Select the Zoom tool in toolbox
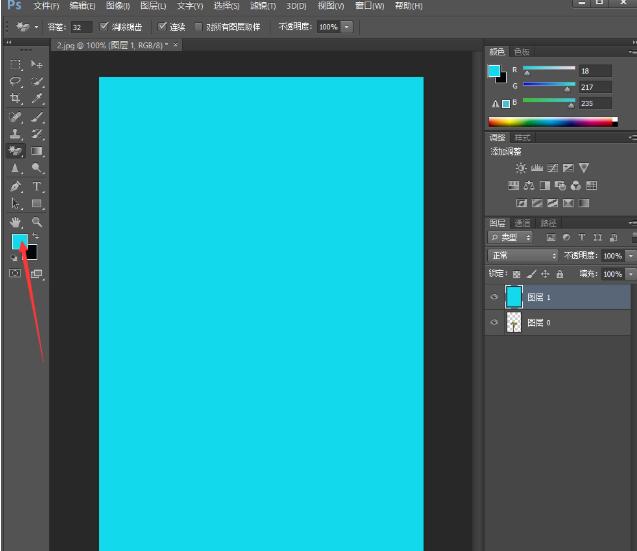Image resolution: width=637 pixels, height=551 pixels. tap(37, 222)
